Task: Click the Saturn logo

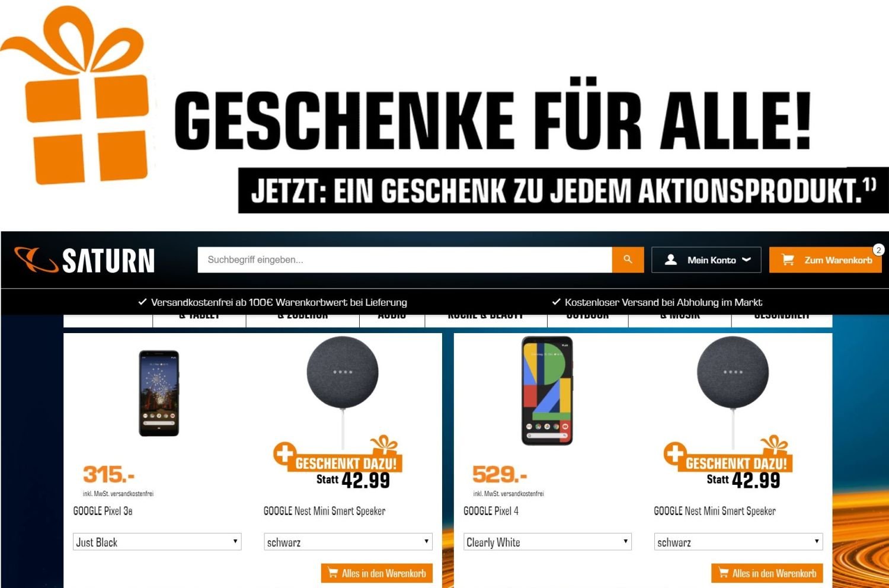Action: coord(84,260)
